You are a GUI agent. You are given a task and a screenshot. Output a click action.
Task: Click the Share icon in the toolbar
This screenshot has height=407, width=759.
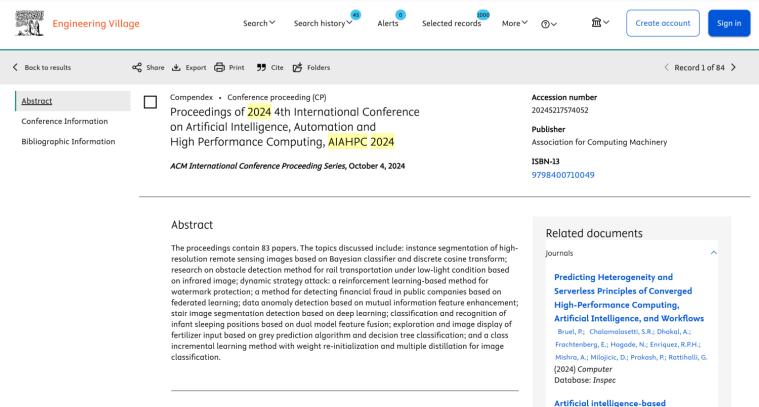point(138,67)
